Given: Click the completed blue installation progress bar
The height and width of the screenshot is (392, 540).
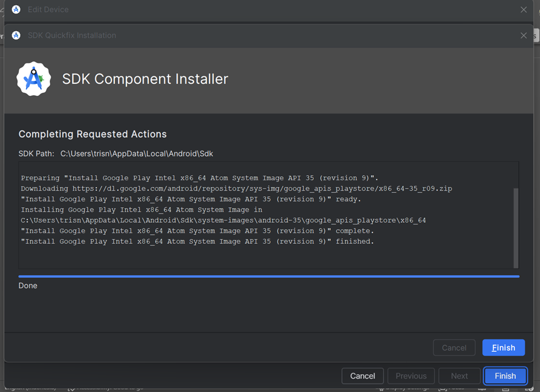Looking at the screenshot, I should 269,277.
